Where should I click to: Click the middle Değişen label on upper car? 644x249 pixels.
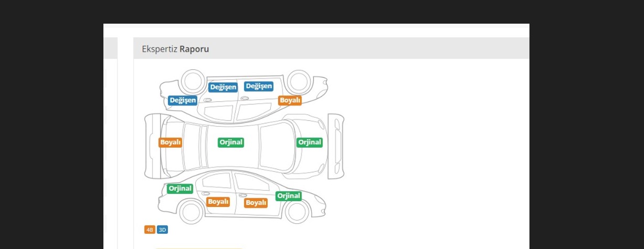click(x=223, y=87)
